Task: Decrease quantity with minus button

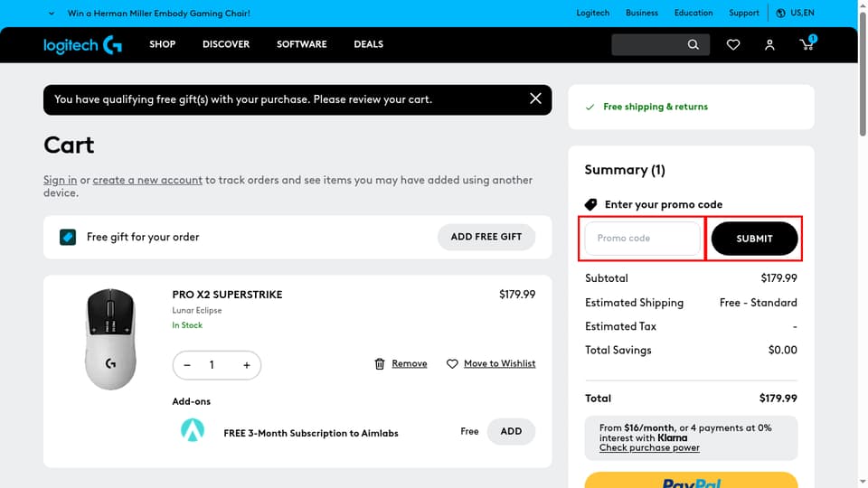Action: click(x=187, y=365)
